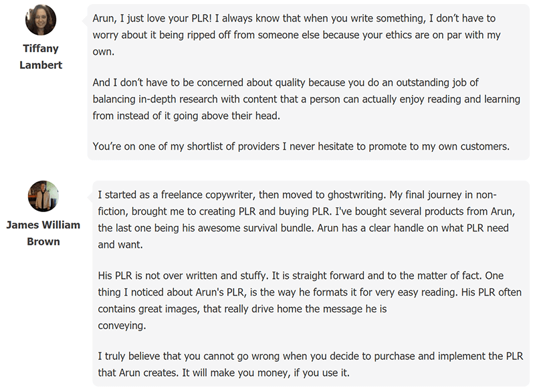Click the word 'conveying.' on its own line
This screenshot has width=535, height=392.
(x=122, y=326)
